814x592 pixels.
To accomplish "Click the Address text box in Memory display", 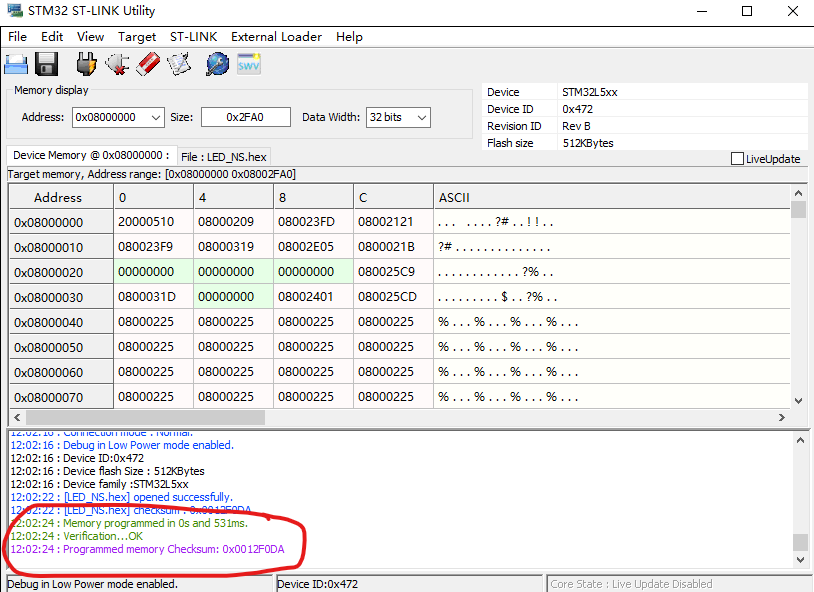I will pos(111,117).
